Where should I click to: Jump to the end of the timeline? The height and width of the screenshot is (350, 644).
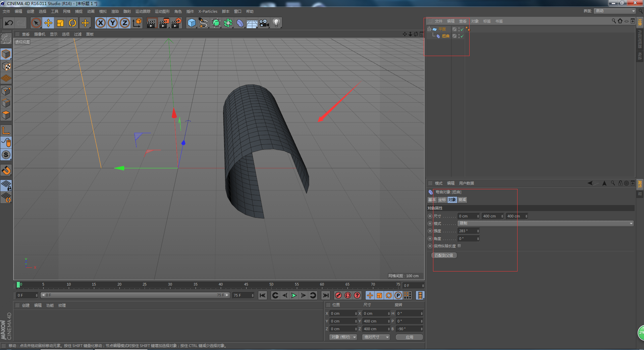(x=325, y=295)
